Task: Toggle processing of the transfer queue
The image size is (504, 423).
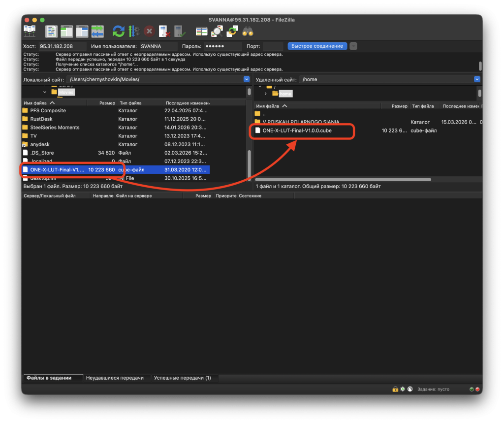Action: coord(133,32)
